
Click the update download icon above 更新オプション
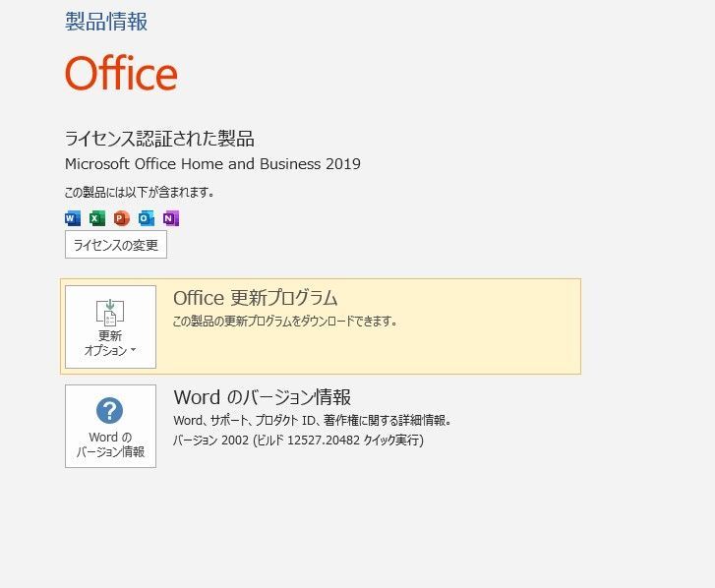(x=110, y=312)
